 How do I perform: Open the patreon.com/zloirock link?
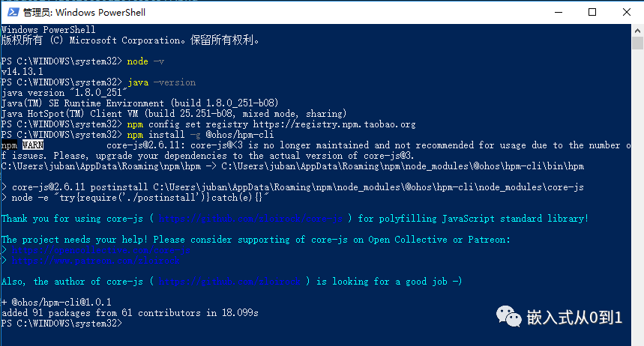pyautogui.click(x=95, y=261)
